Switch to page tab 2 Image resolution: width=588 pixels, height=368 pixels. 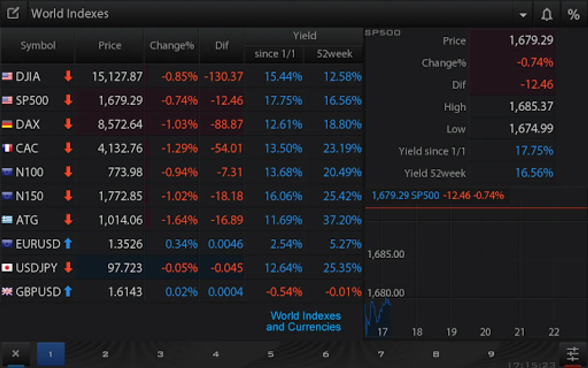coord(105,354)
